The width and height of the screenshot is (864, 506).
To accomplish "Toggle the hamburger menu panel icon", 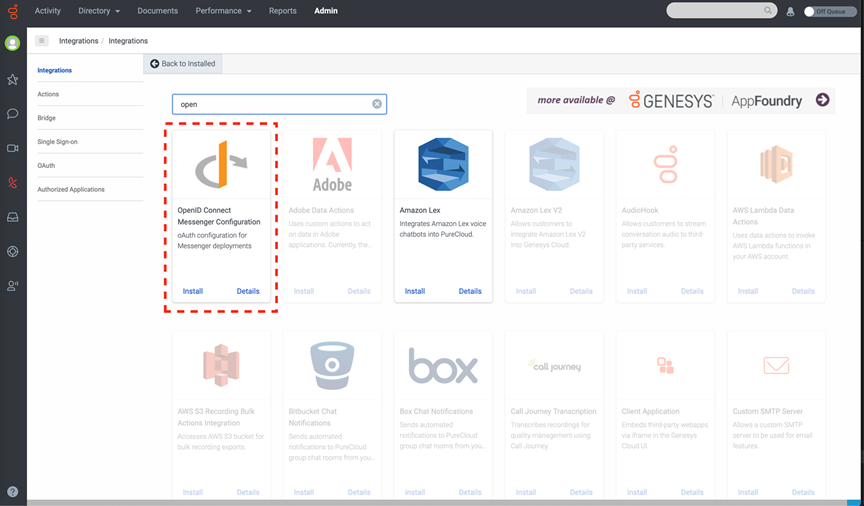I will pos(41,40).
